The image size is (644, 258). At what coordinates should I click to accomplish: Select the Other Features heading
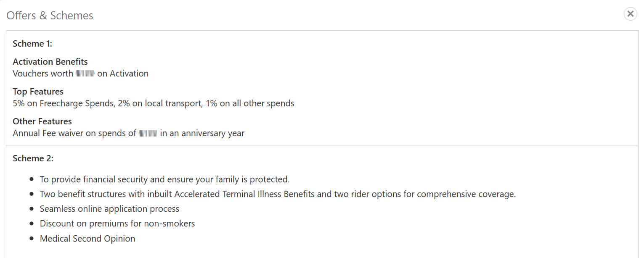[42, 121]
